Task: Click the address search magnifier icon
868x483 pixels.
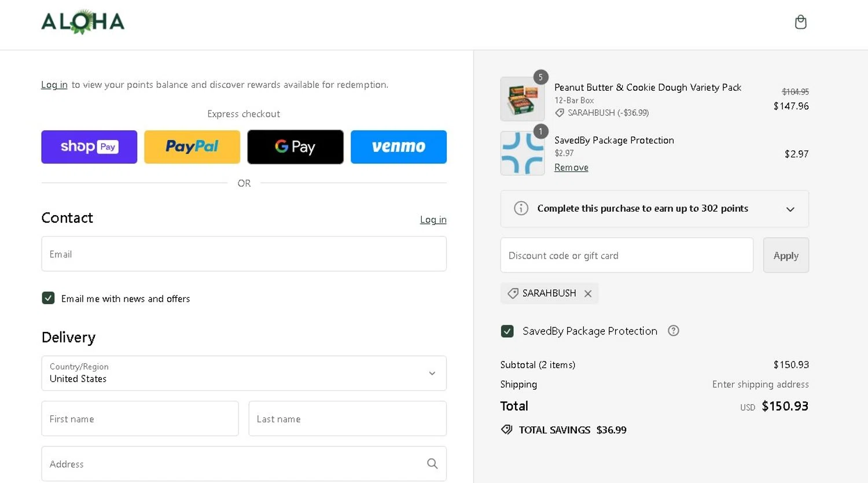Action: 432,464
